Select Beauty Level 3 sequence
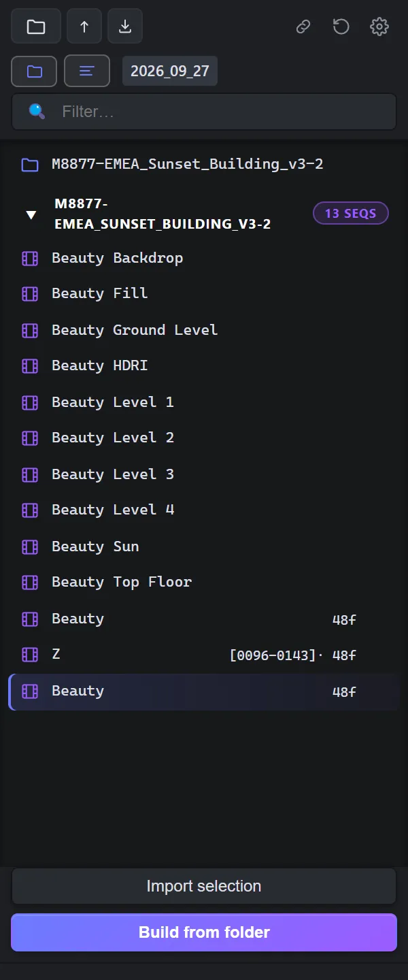 pyautogui.click(x=204, y=474)
